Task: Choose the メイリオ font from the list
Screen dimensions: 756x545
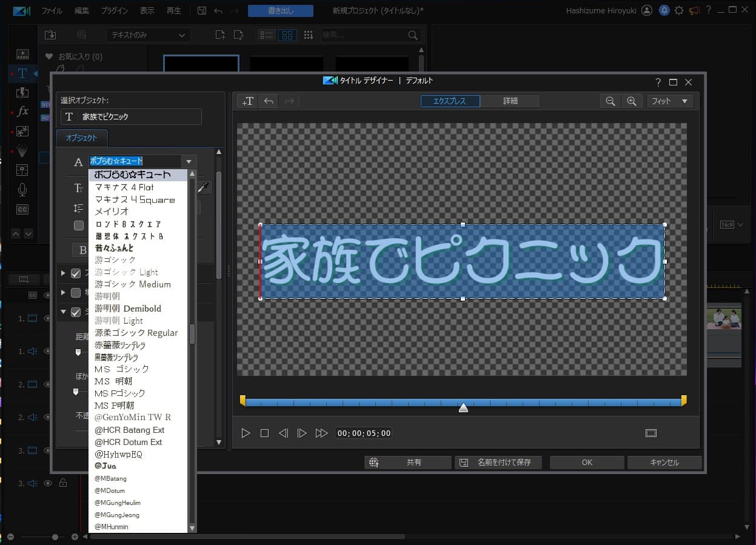Action: (112, 212)
